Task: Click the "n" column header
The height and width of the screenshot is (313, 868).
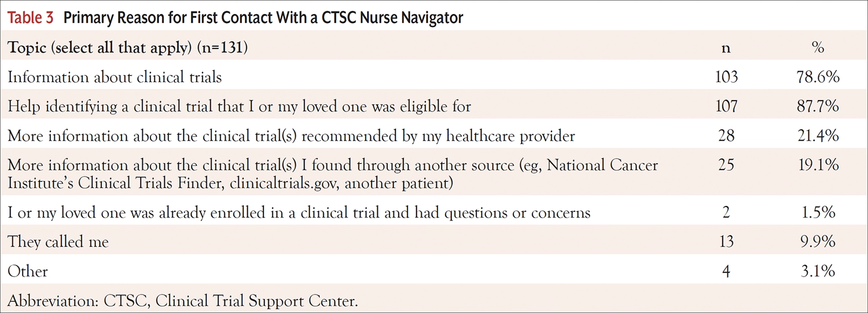Action: (x=726, y=48)
